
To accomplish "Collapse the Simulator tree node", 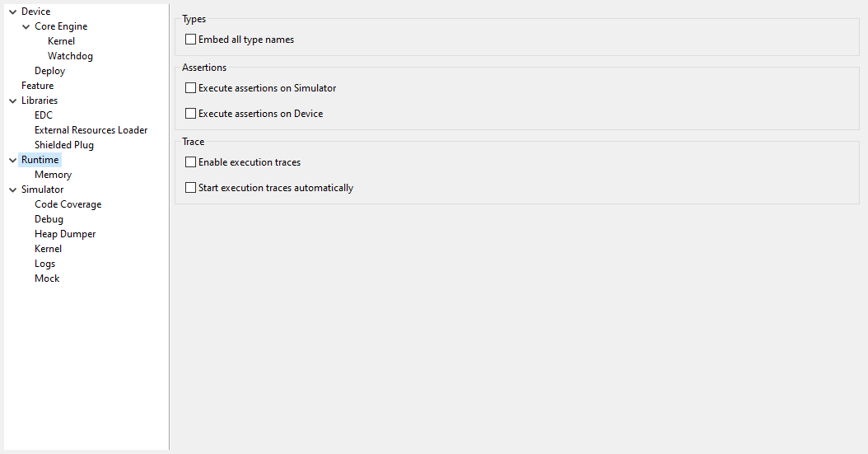I will click(x=12, y=190).
